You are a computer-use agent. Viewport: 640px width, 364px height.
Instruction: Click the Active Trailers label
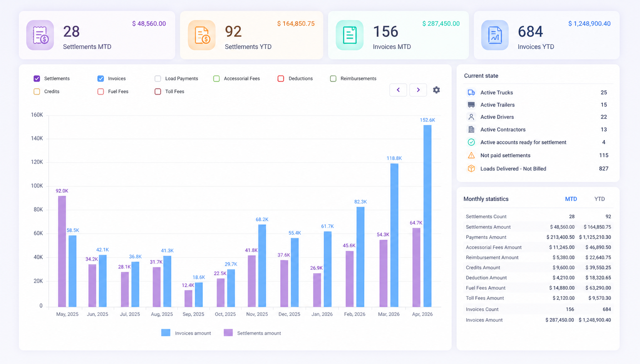coord(498,105)
